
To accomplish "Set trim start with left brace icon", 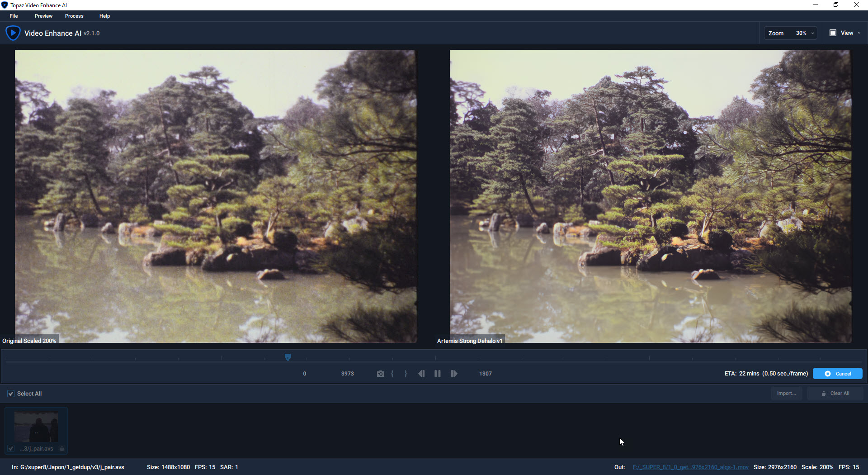I will pyautogui.click(x=392, y=374).
